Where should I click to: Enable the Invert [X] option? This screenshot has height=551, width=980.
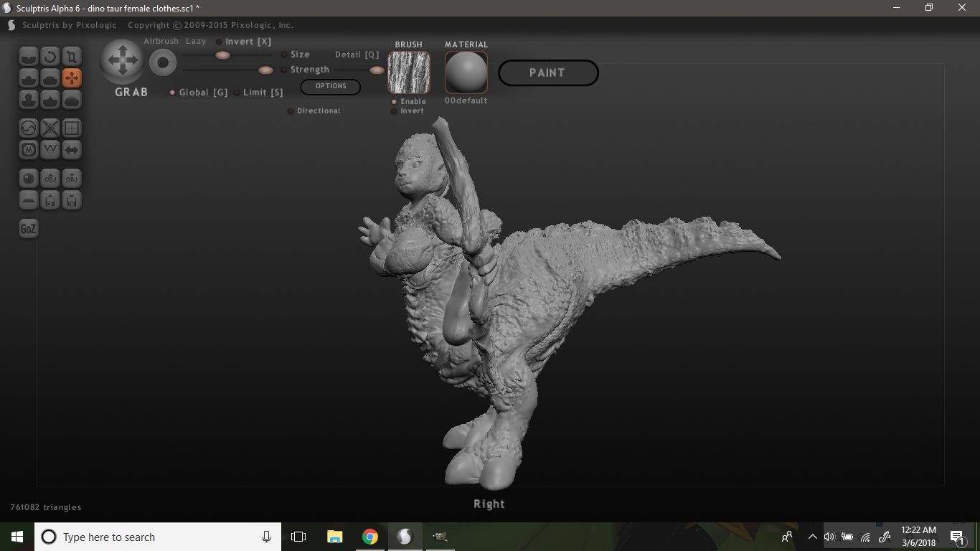point(220,42)
